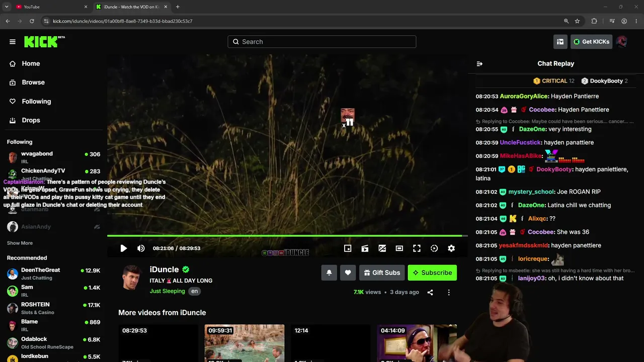Click yesakfmdsskmld username in chat

coord(523,245)
